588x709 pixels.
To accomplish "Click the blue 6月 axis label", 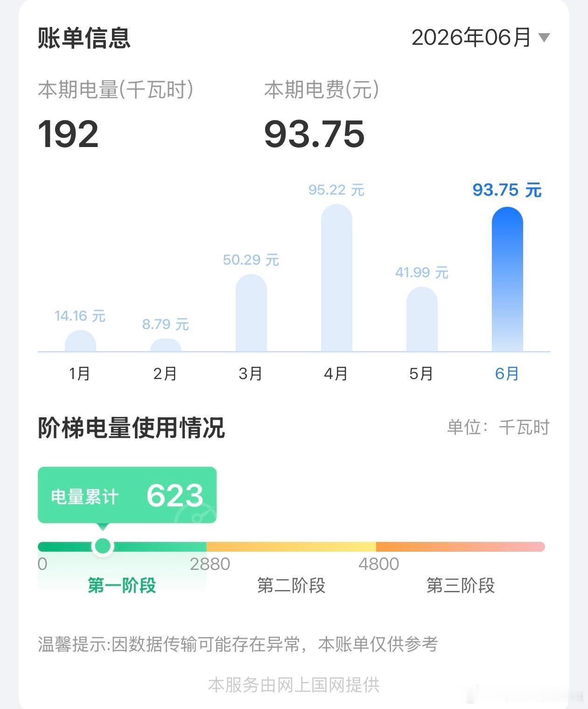I will [x=507, y=373].
